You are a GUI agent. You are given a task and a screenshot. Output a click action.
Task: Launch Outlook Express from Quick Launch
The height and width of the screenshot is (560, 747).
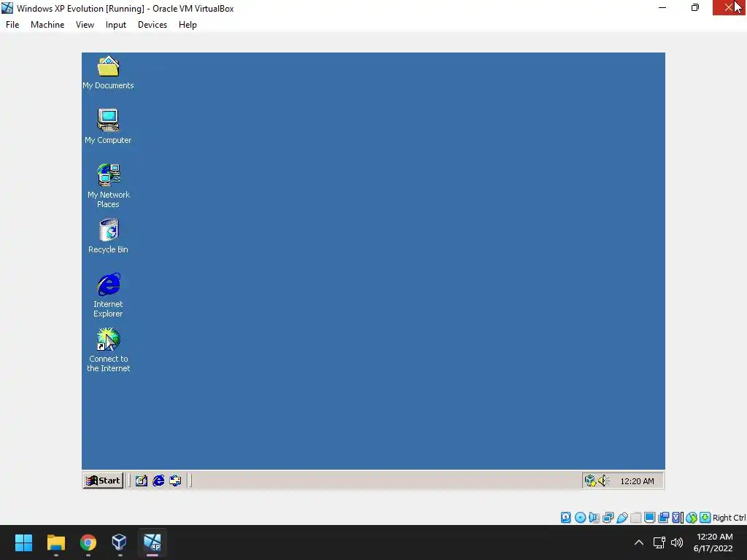(175, 481)
